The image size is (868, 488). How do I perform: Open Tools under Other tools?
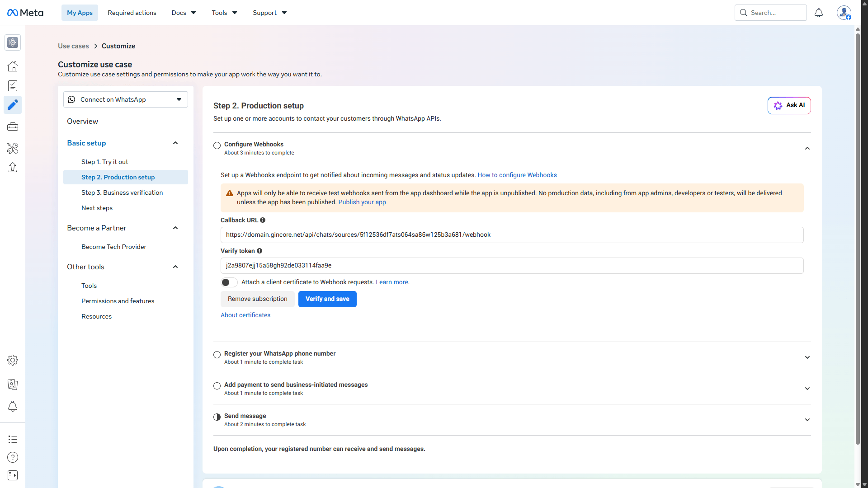(x=89, y=286)
